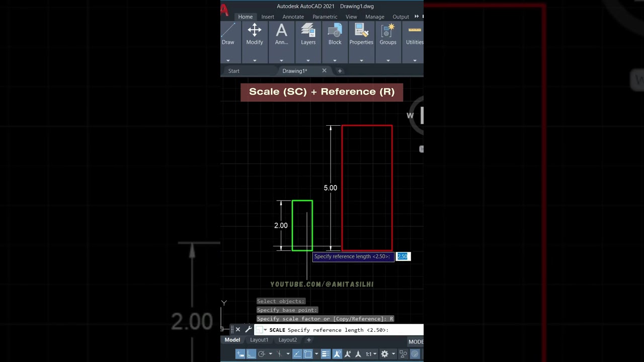This screenshot has height=362, width=644.
Task: Open the 1:1 annotation scale dropdown
Action: [370, 354]
